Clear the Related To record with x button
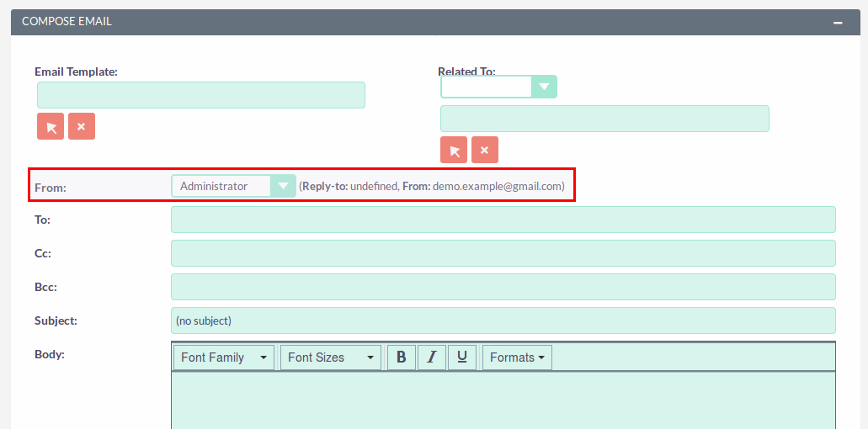The image size is (868, 429). click(485, 150)
